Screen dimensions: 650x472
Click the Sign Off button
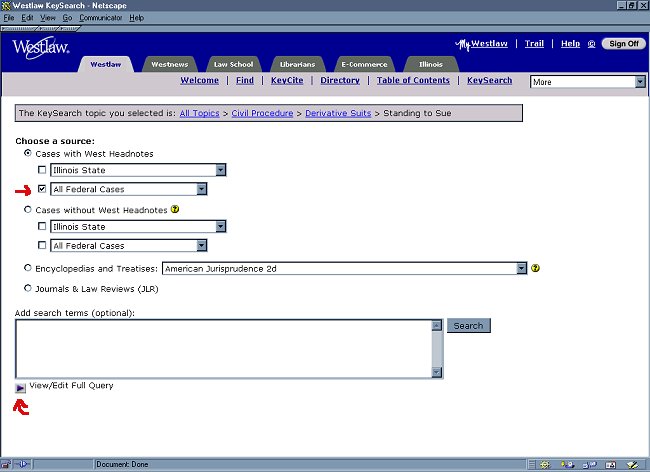tap(623, 44)
